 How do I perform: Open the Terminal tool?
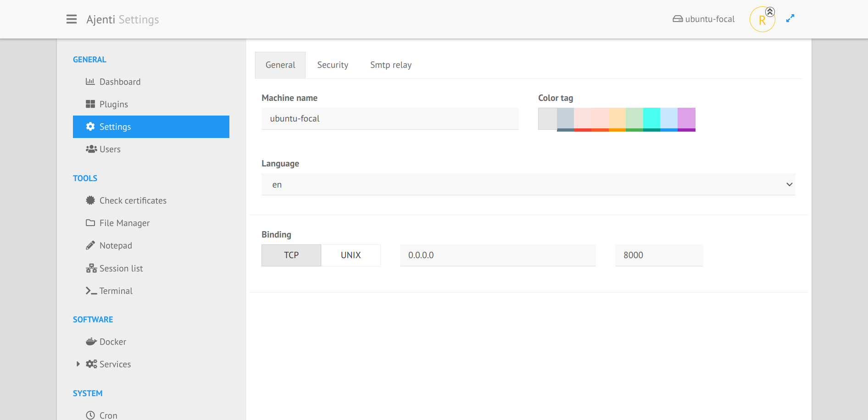pos(151,291)
